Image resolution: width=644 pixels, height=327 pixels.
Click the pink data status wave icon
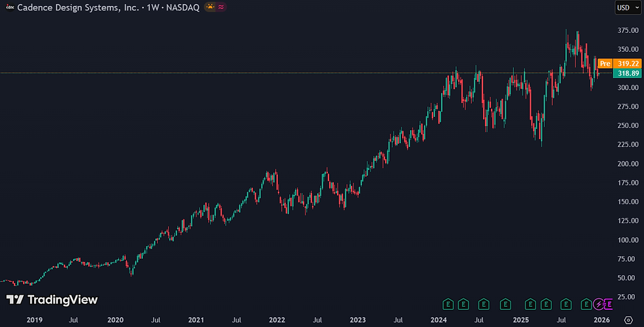221,7
